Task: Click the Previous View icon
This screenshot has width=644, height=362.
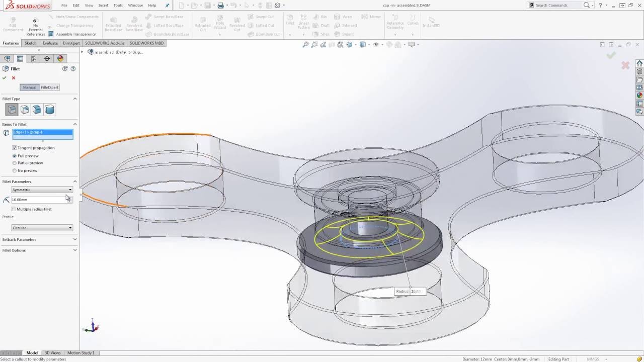Action: [324, 45]
